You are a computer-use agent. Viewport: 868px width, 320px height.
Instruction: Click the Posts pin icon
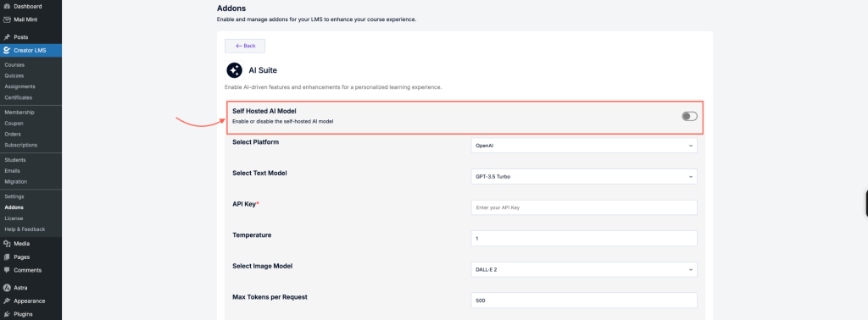click(7, 37)
